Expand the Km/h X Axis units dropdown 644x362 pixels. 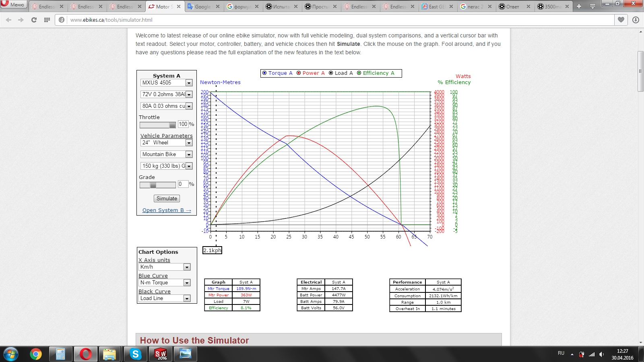187,267
